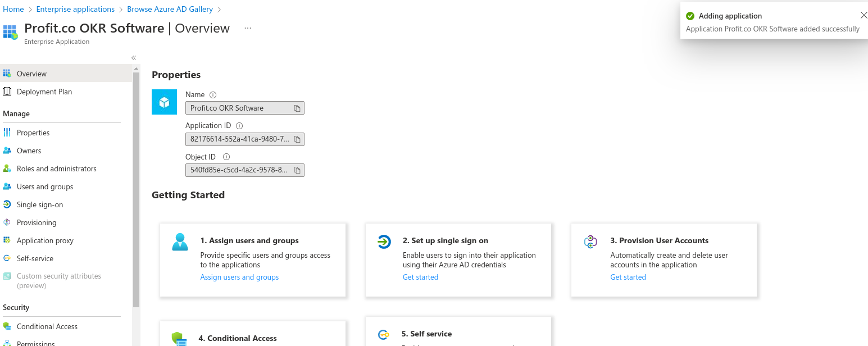The height and width of the screenshot is (346, 868).
Task: Click the sidebar vertical scrollbar
Action: pos(136,189)
